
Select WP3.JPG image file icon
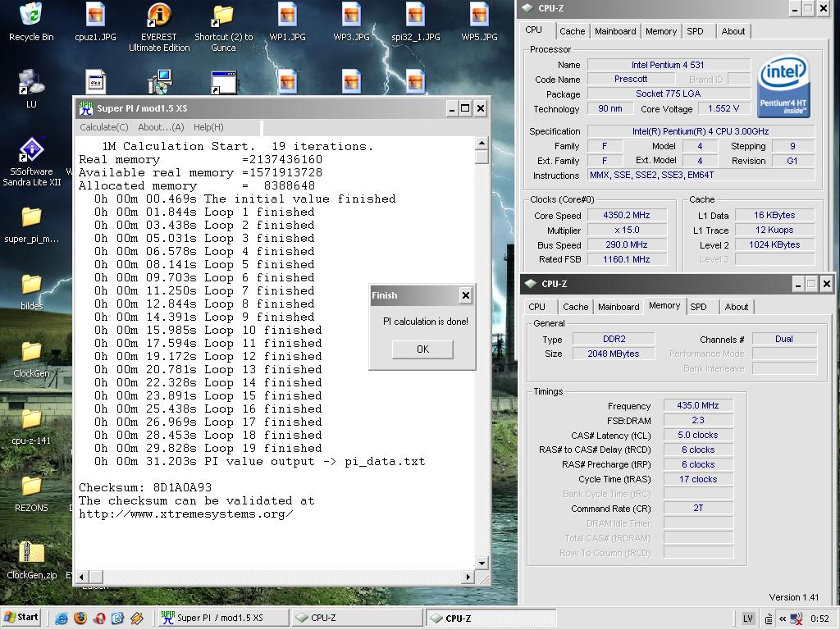[x=351, y=15]
